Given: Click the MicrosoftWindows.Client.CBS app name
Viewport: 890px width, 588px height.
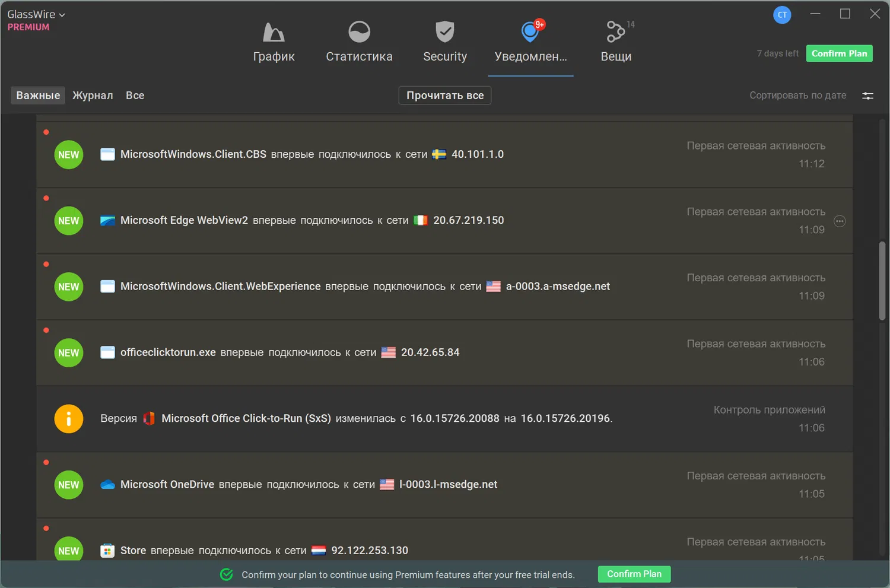Looking at the screenshot, I should coord(193,154).
